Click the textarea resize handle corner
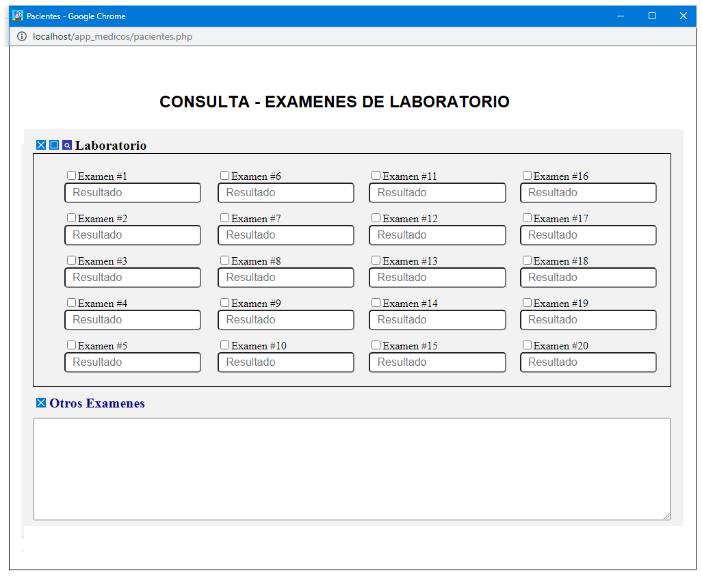The width and height of the screenshot is (702, 588). pyautogui.click(x=666, y=516)
